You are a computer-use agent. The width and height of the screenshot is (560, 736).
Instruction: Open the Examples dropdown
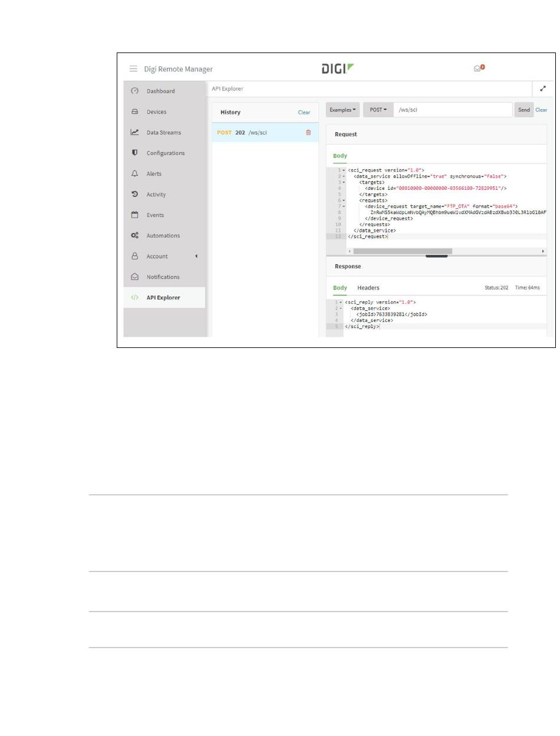[x=342, y=110]
